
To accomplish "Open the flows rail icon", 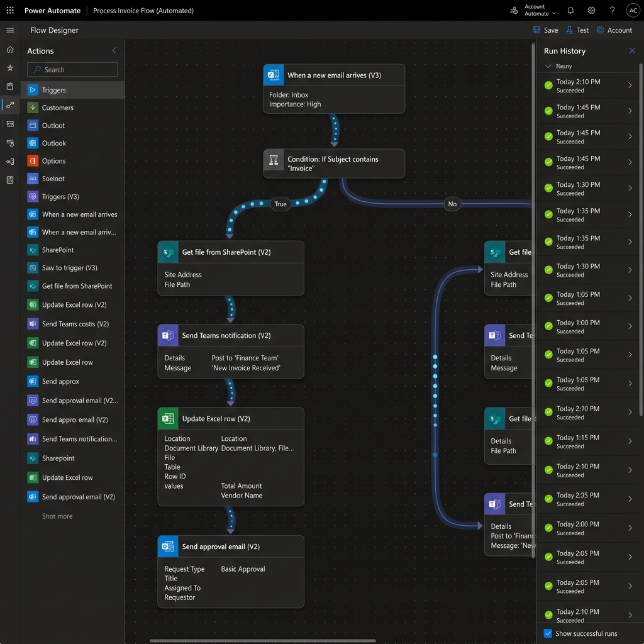I will [x=10, y=105].
